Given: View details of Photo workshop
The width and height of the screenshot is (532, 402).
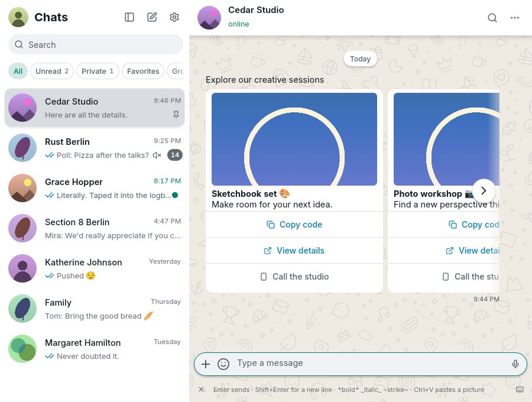Looking at the screenshot, I should pyautogui.click(x=444, y=251).
